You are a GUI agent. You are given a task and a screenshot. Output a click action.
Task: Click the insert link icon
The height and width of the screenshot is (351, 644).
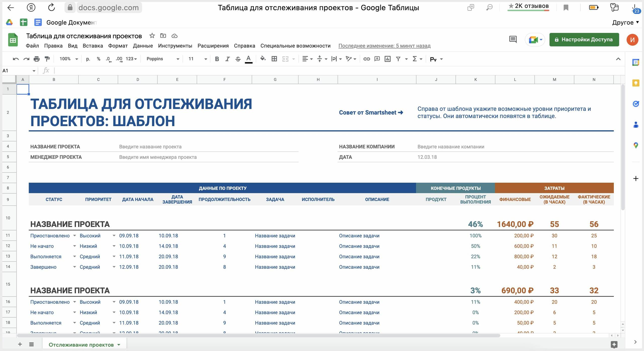(x=367, y=59)
